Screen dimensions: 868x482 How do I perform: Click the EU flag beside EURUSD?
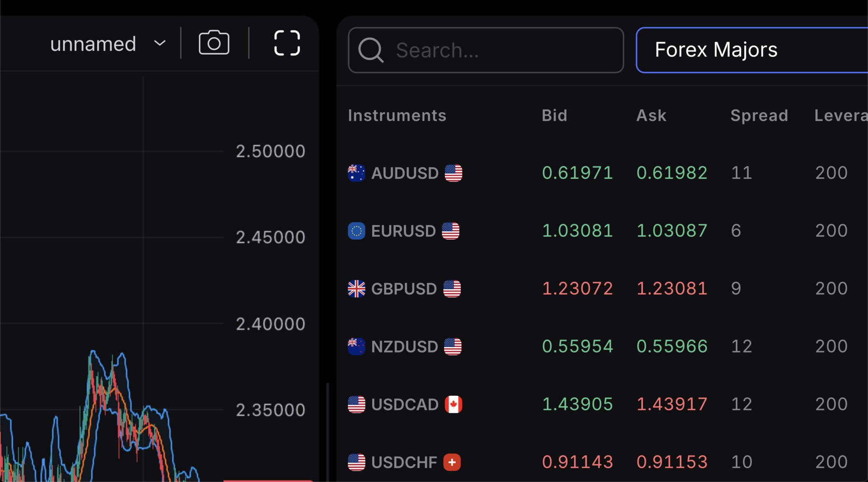coord(356,231)
